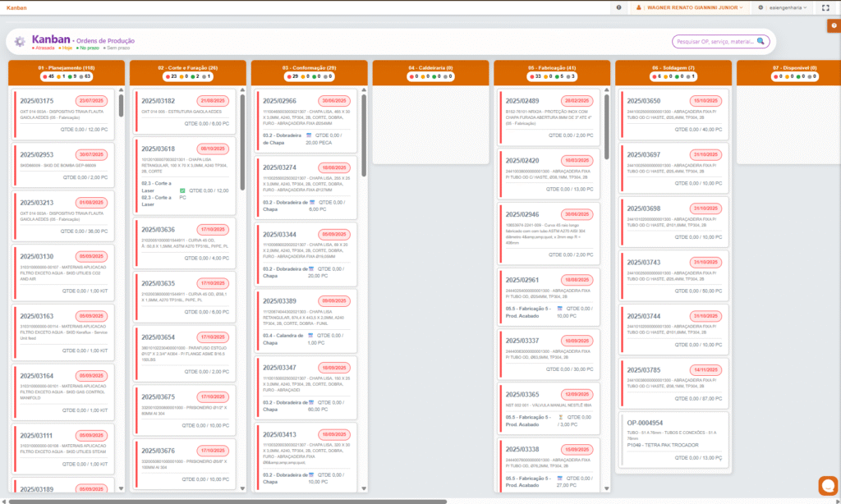Toggle green checkbox on order 2025/03618
This screenshot has width=841, height=504.
[x=182, y=190]
